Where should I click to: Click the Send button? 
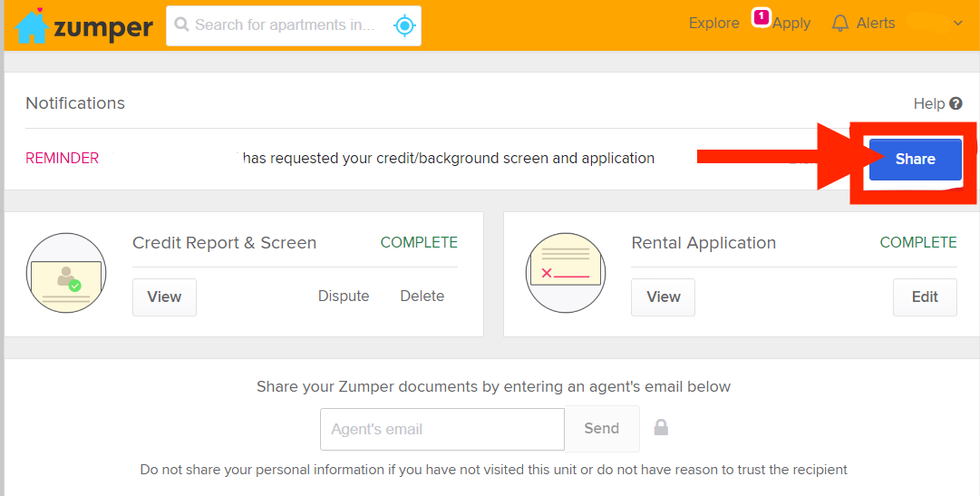[x=602, y=429]
